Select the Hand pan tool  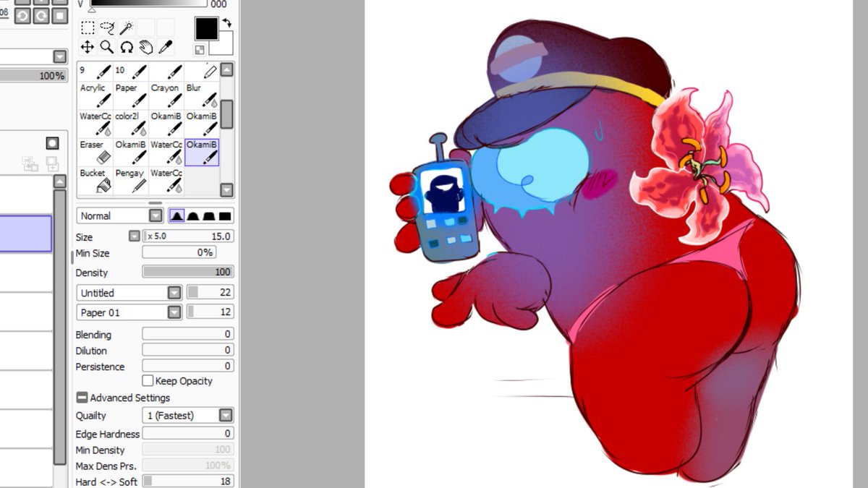146,47
